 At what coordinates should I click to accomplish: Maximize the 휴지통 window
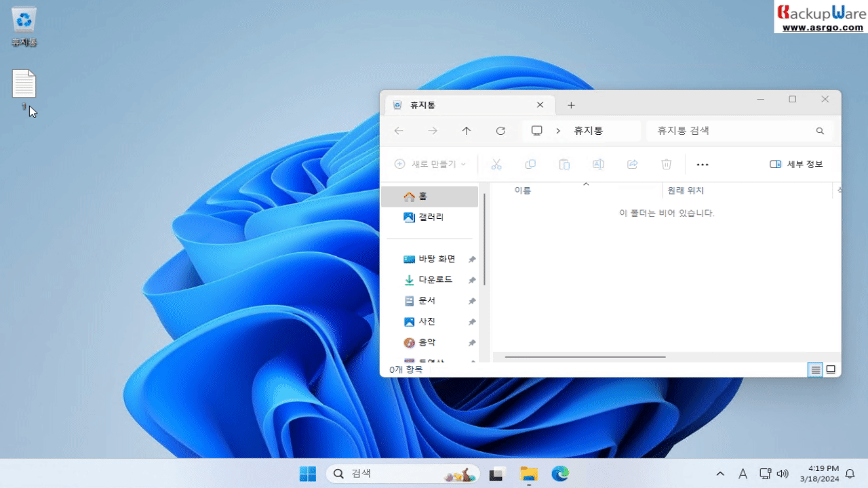click(x=792, y=100)
